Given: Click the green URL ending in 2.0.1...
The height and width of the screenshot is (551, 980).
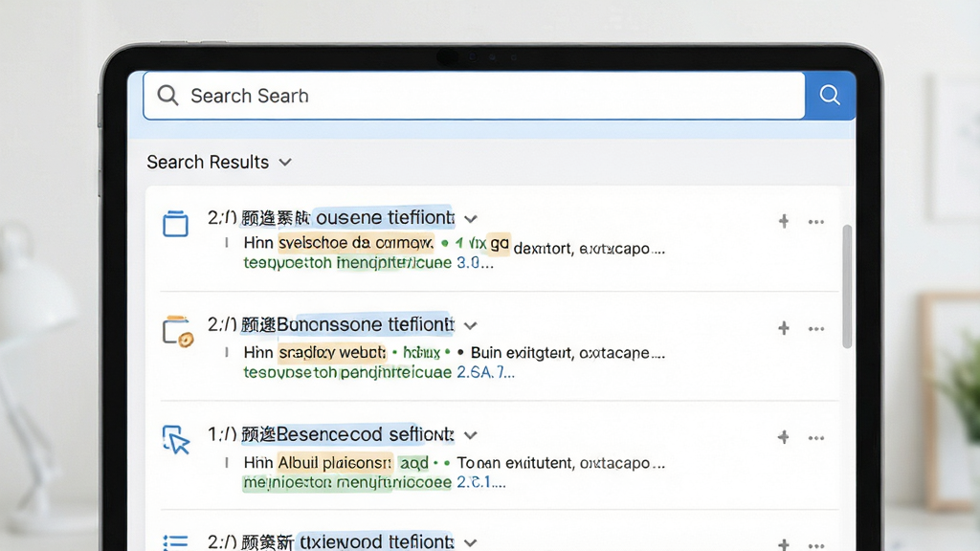Looking at the screenshot, I should click(374, 482).
